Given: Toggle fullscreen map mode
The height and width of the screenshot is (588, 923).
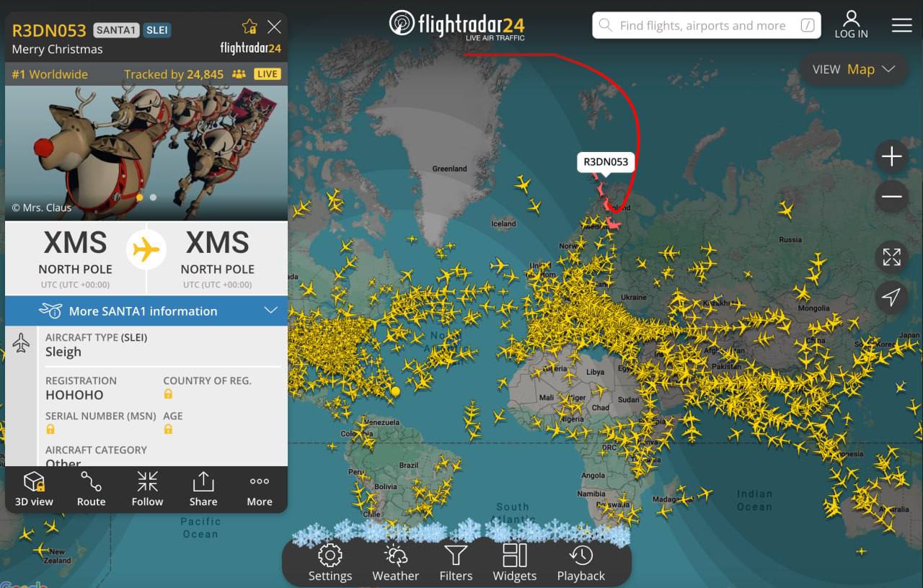Looking at the screenshot, I should [x=891, y=257].
